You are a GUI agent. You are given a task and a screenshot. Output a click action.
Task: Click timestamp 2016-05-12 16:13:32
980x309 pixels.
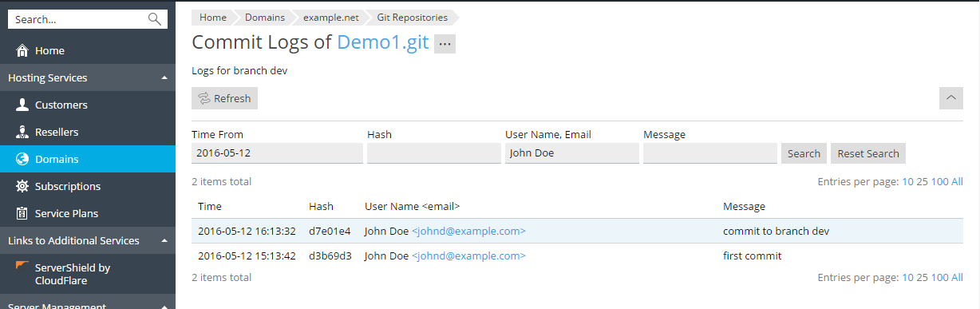point(247,231)
